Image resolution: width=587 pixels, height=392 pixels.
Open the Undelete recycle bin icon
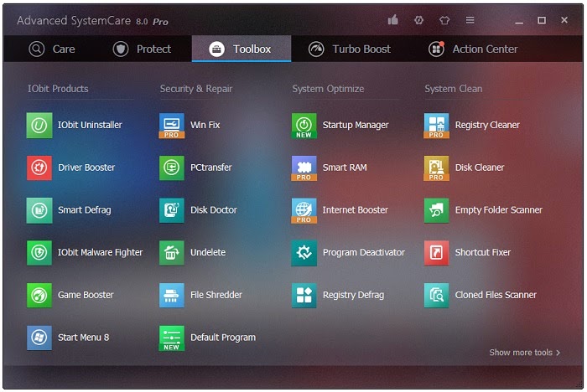coord(172,253)
